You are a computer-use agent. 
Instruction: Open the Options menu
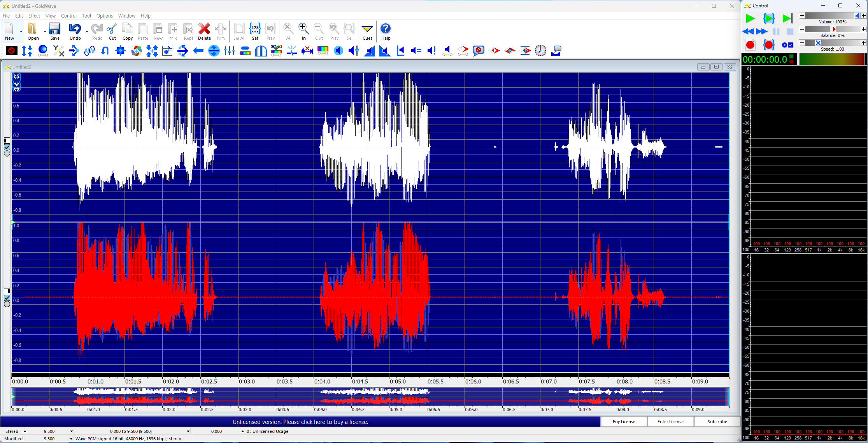pyautogui.click(x=104, y=16)
